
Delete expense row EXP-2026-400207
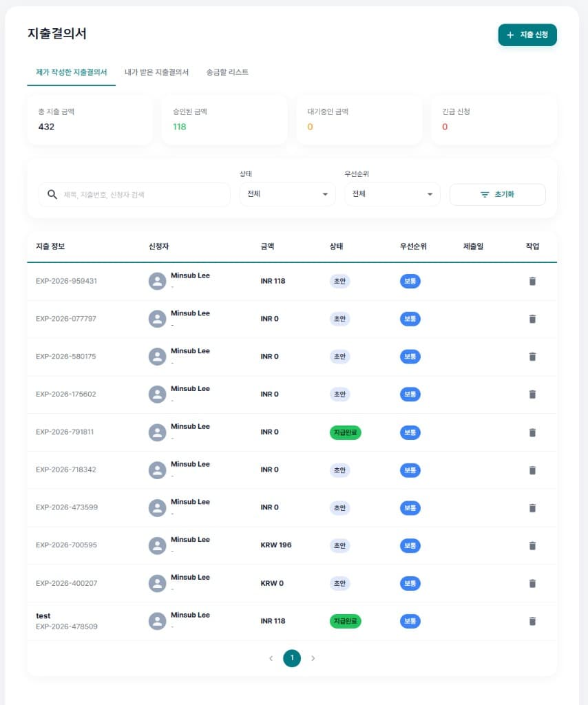(532, 584)
